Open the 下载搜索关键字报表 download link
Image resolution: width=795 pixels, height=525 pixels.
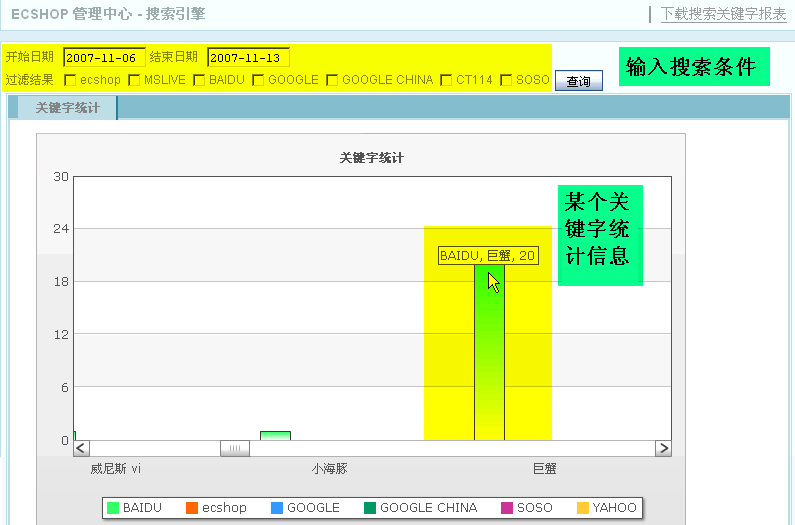[x=723, y=14]
